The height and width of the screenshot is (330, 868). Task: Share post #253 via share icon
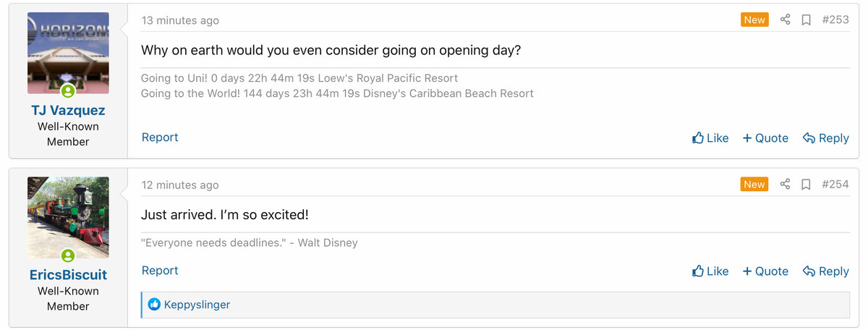785,20
